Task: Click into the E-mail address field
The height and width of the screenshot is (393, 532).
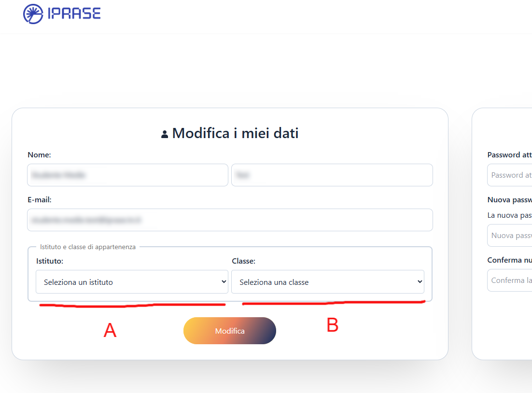Action: [x=230, y=220]
